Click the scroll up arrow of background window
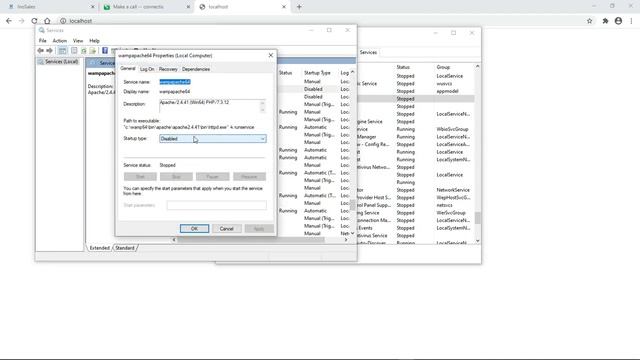Screen dimensions: 640x360 (x=478, y=66)
